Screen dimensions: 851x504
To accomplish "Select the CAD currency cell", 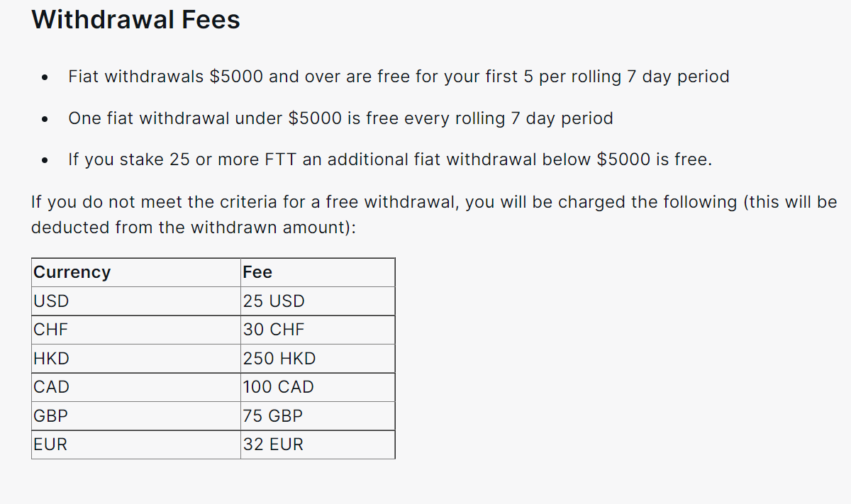I will click(x=52, y=387).
